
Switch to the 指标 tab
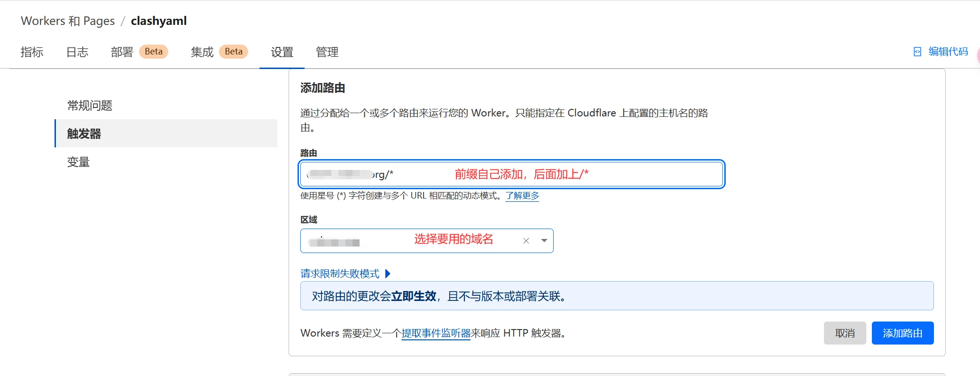(x=32, y=52)
